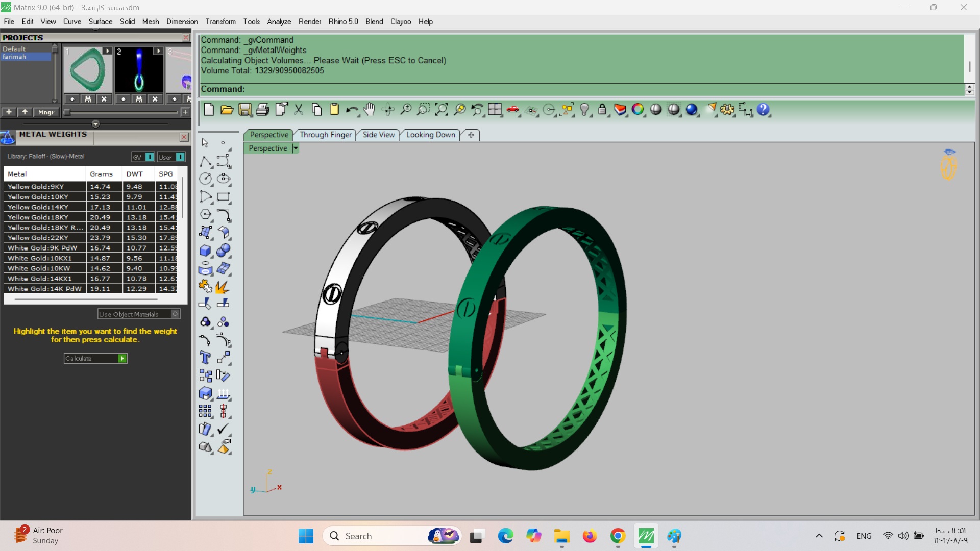This screenshot has width=980, height=551.
Task: Toggle the GV library switch
Action: pos(150,157)
